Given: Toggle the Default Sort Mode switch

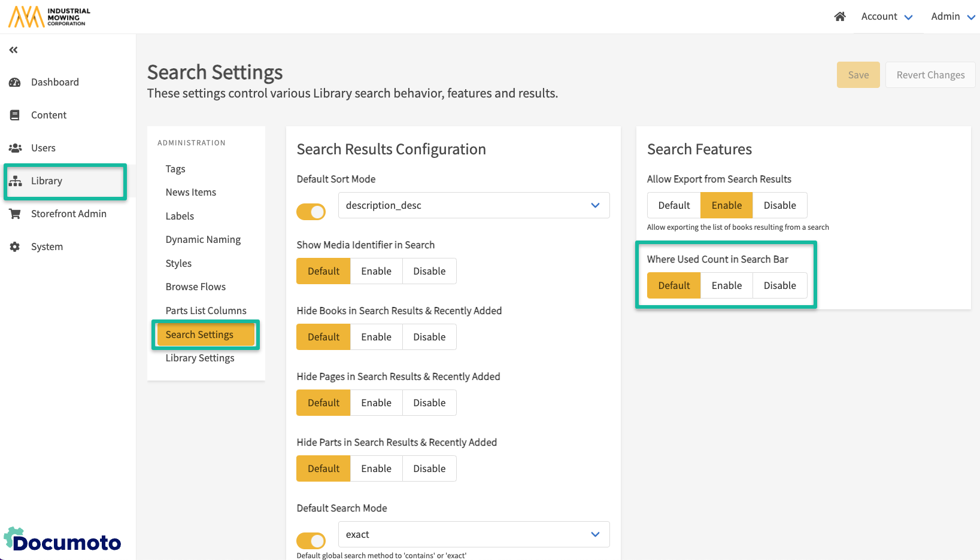Looking at the screenshot, I should 311,212.
